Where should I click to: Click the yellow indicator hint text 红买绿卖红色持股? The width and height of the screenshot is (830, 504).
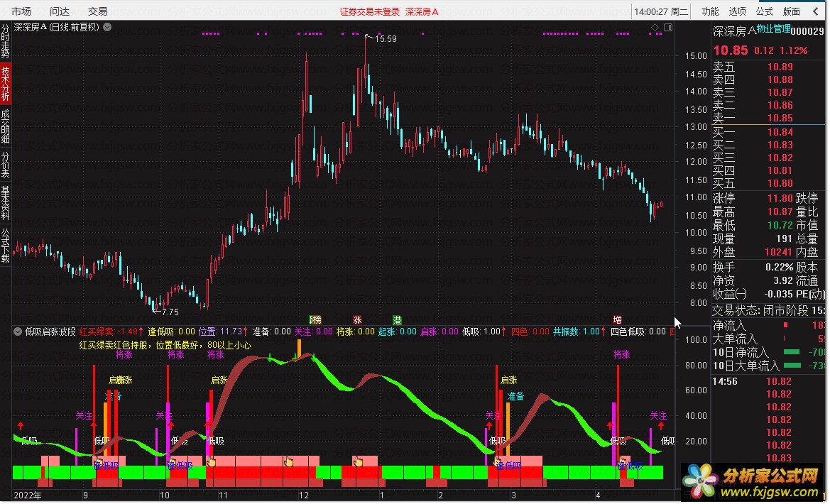point(165,345)
